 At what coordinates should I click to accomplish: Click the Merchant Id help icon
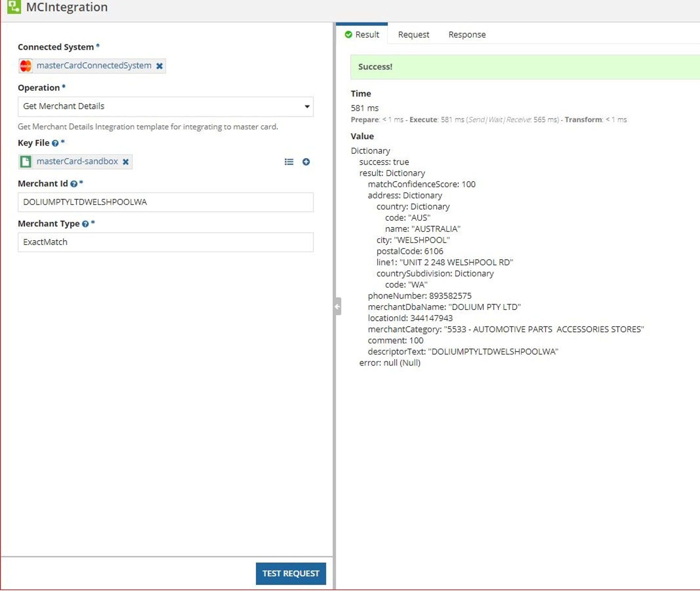click(x=74, y=184)
